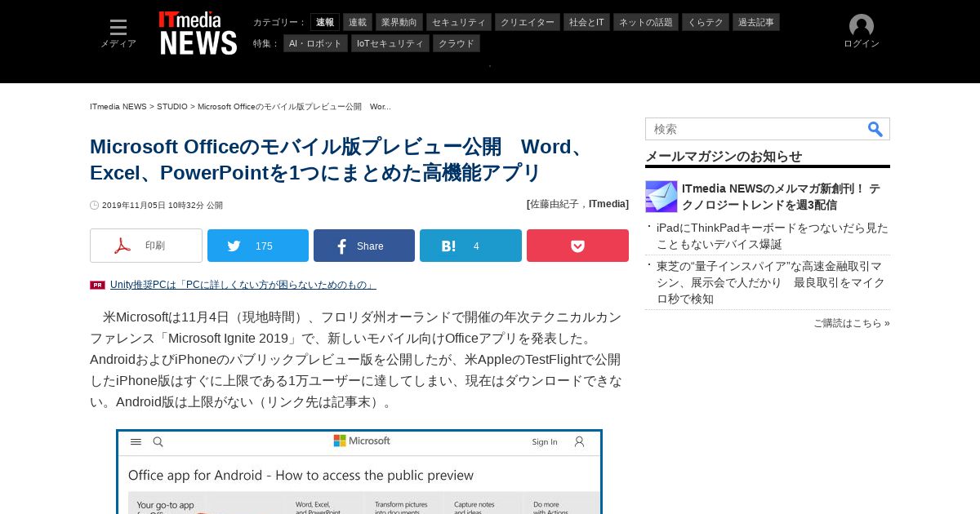
Task: Open the IoTセキュリティ feature
Action: 390,43
